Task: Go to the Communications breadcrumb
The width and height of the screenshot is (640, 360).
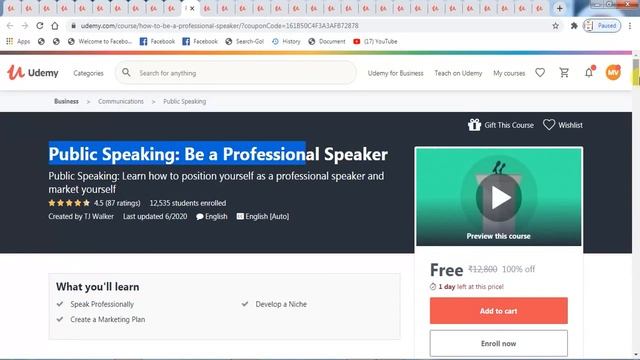Action: (121, 101)
